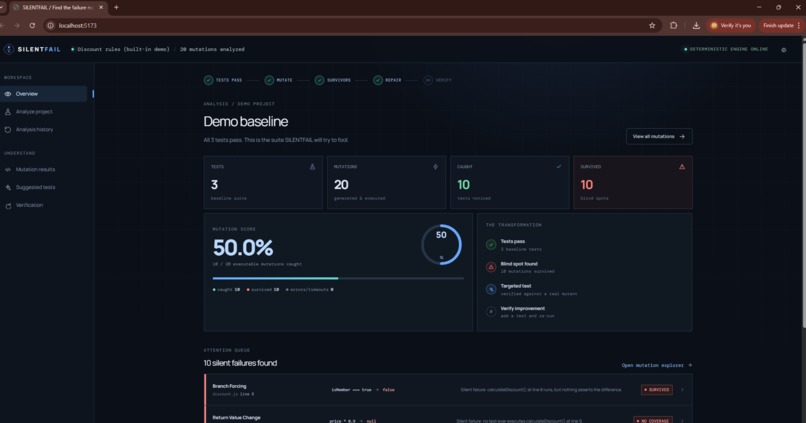Click the 50.0% mutation score value
806x423 pixels.
point(243,248)
